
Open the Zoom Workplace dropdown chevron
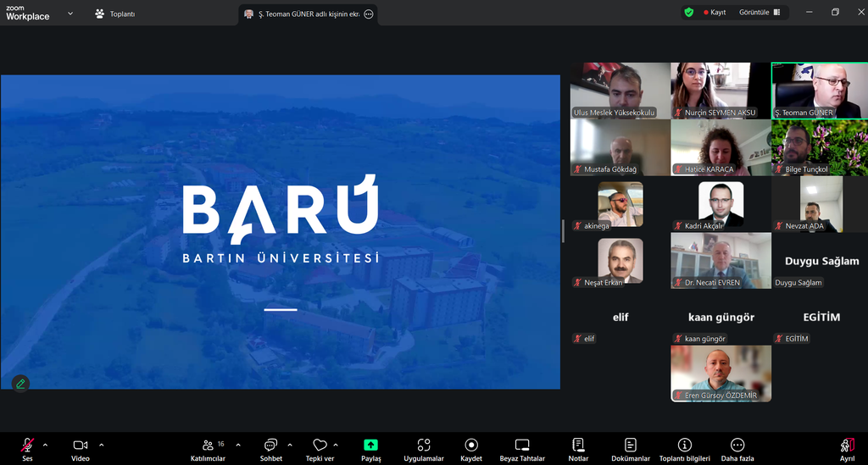[70, 14]
